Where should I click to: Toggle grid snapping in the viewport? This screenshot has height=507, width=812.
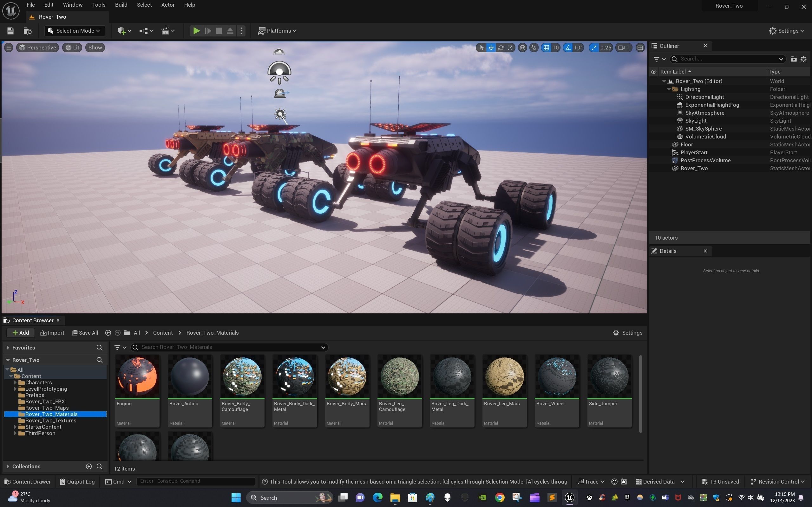point(546,48)
